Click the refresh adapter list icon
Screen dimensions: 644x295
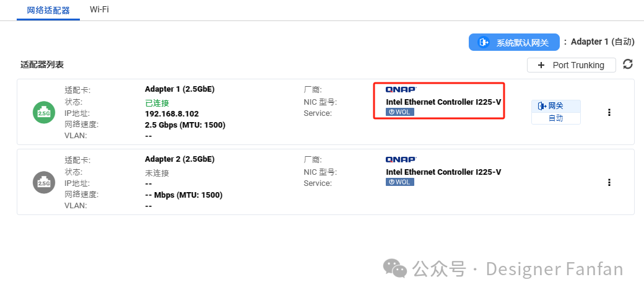tap(628, 64)
